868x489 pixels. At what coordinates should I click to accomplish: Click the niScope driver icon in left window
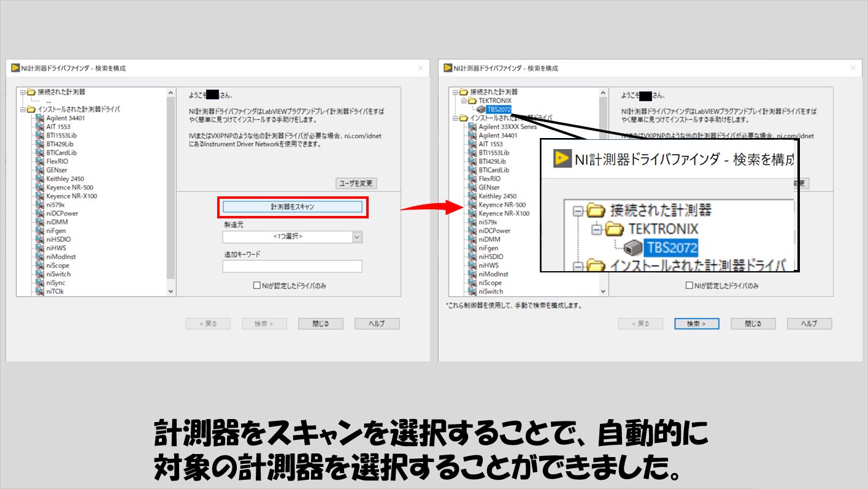click(39, 266)
